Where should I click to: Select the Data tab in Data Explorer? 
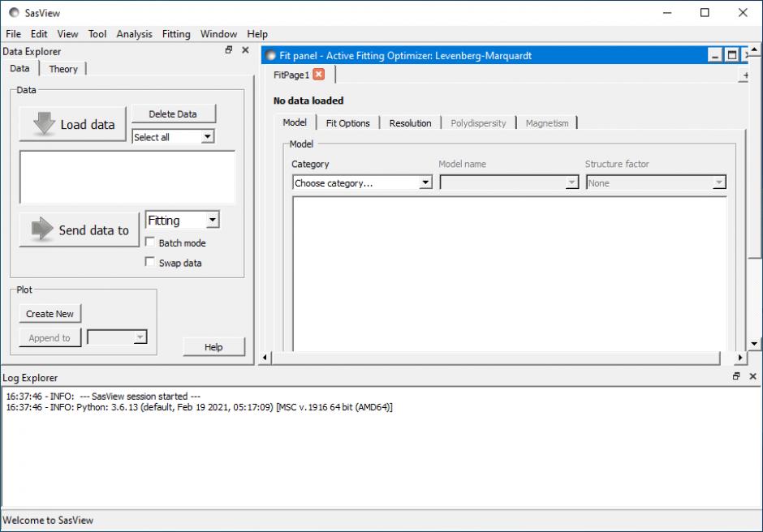[20, 69]
